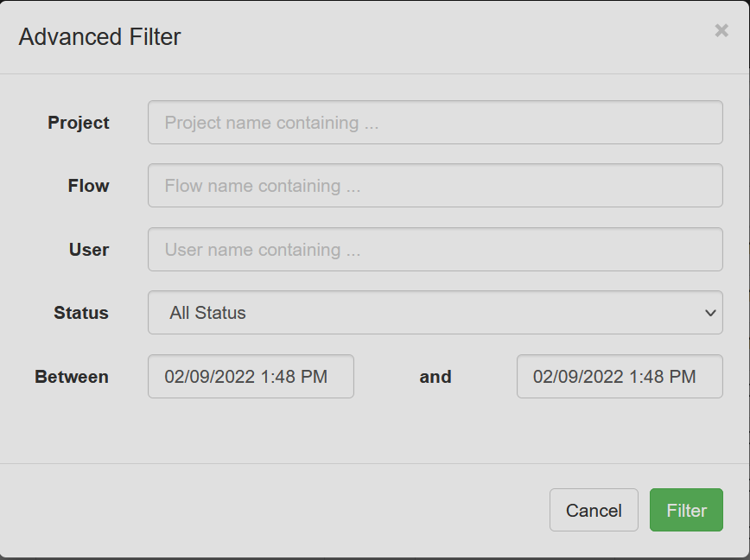This screenshot has height=560, width=750.
Task: Click the 'and' label between dates
Action: [x=435, y=377]
